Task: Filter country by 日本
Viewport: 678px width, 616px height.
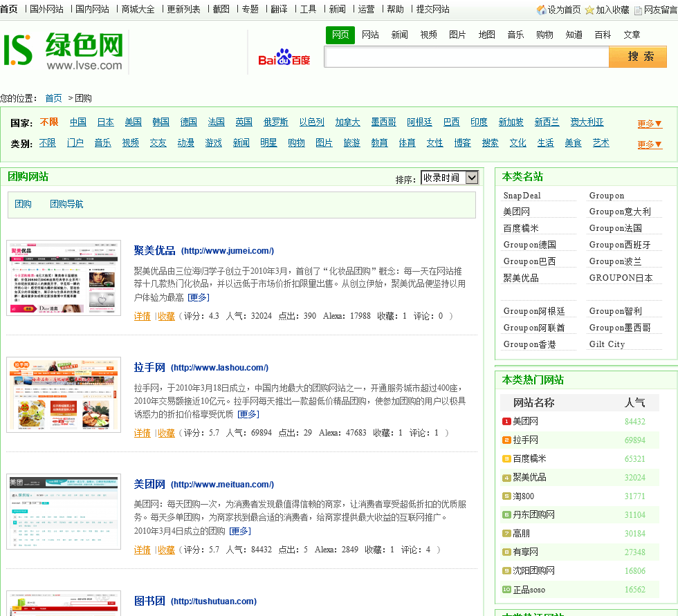Action: [105, 122]
